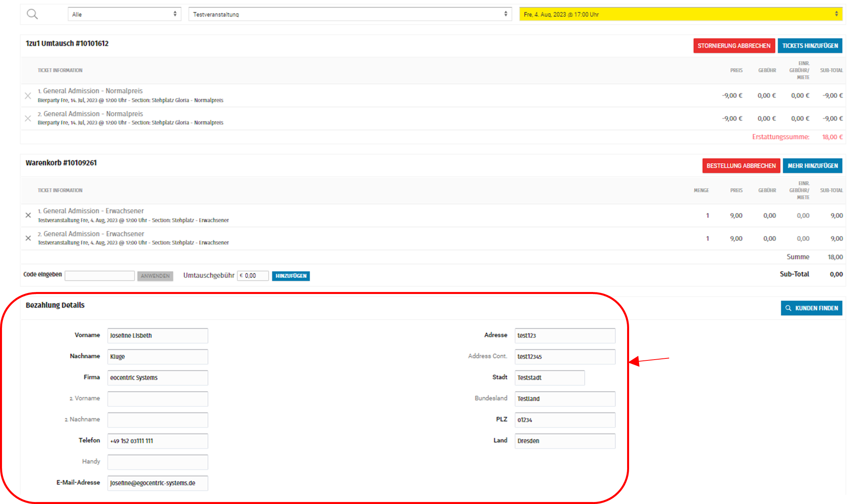Open the yellow date selection dropdown
Viewport: 850px width, 504px height.
[x=680, y=14]
